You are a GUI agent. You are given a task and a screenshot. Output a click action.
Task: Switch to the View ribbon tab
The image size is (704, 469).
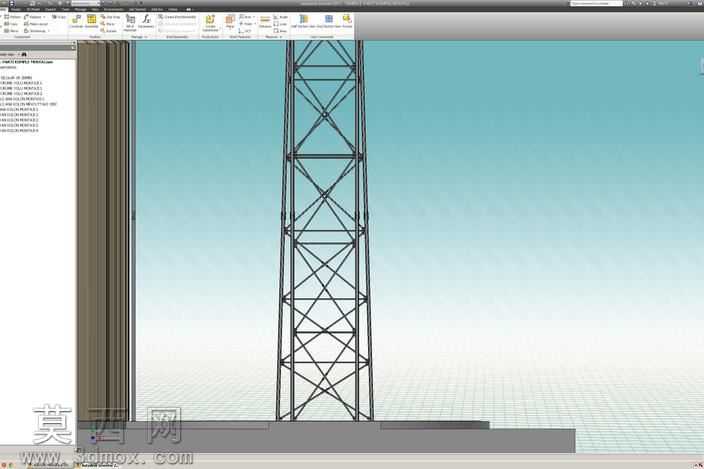pos(95,9)
